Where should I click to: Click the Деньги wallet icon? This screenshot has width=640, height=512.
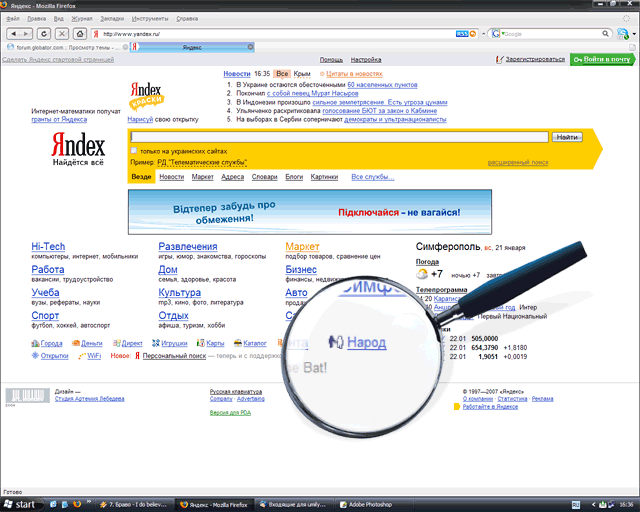tap(76, 343)
